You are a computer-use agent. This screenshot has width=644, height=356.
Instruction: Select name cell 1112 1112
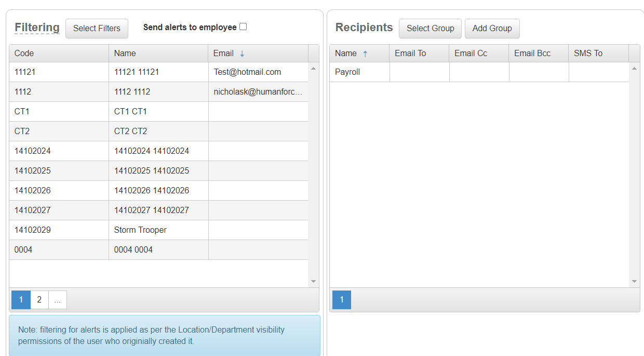158,92
